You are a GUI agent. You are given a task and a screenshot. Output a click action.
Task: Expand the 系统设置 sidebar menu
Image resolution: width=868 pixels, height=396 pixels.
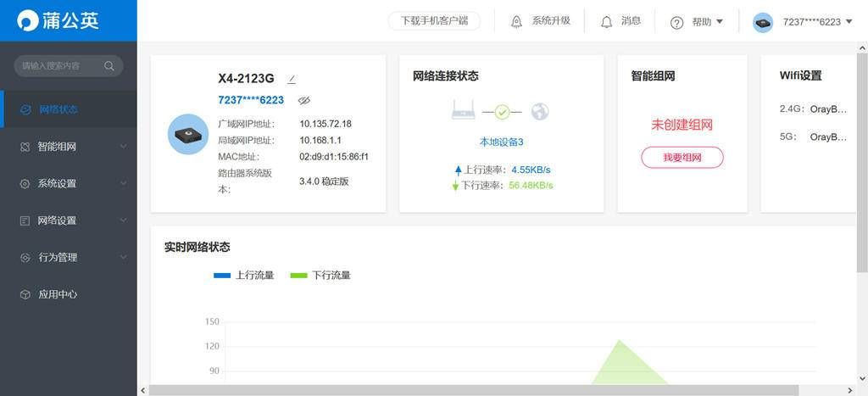pyautogui.click(x=69, y=183)
